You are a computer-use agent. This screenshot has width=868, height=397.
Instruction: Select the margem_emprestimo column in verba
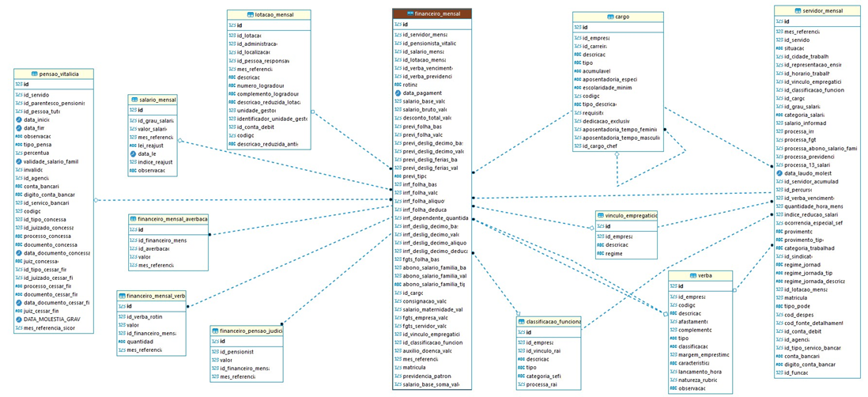701,354
